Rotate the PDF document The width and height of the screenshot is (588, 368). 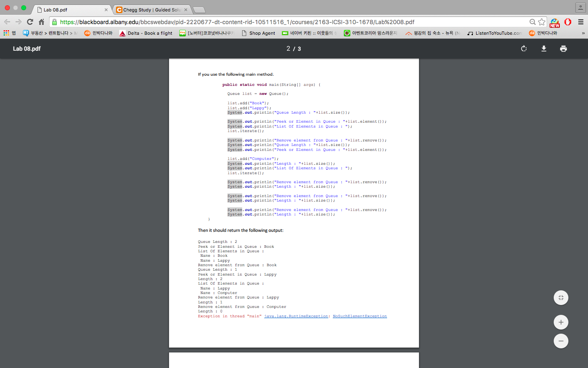[524, 48]
